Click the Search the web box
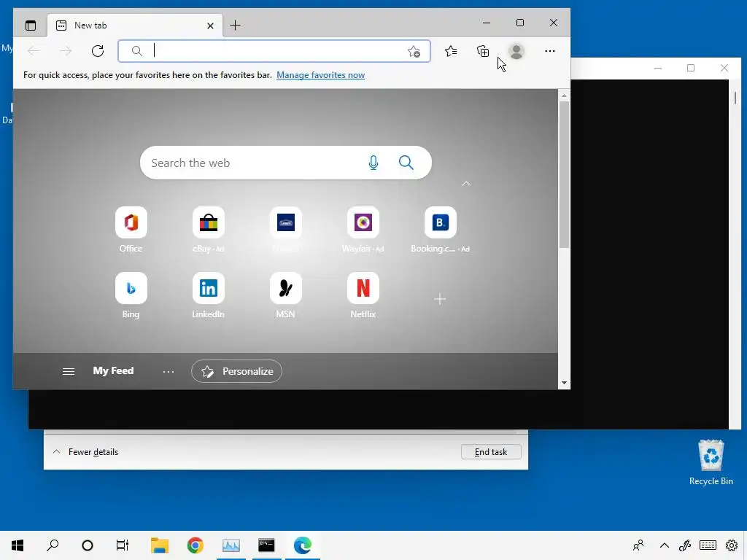 286,163
